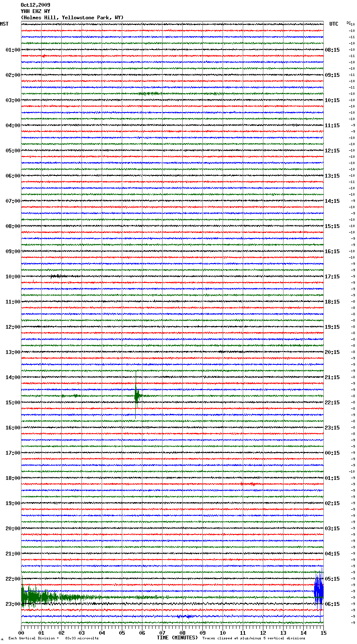Click the 00:15 UTC time label
The height and width of the screenshot is (644, 357).
(332, 453)
